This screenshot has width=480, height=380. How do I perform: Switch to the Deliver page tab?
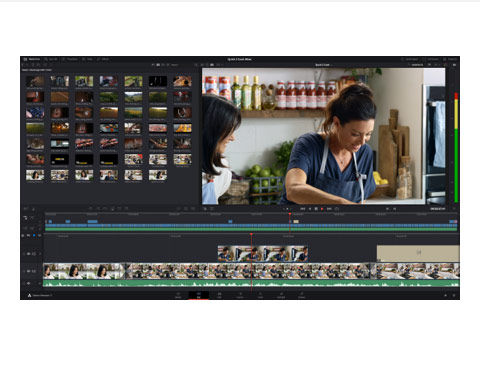tap(302, 295)
